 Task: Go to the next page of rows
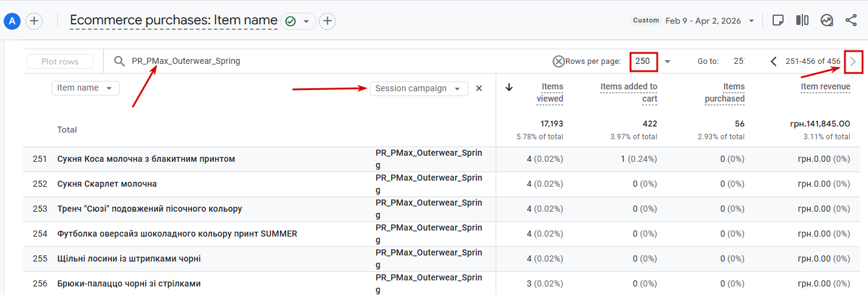point(853,61)
